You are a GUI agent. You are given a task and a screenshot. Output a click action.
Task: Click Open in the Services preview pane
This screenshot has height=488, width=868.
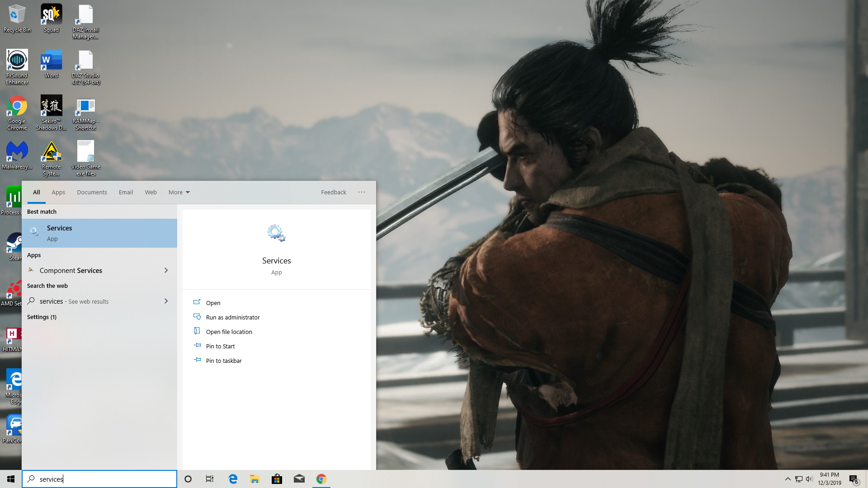click(x=213, y=303)
